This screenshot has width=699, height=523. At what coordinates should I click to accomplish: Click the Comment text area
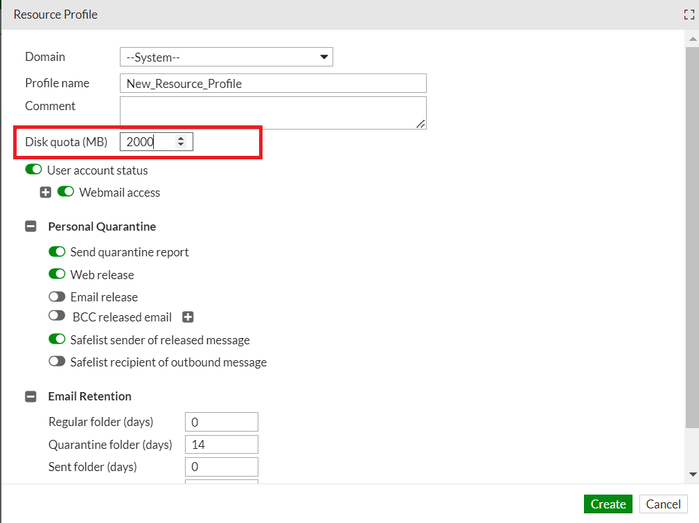coord(272,112)
